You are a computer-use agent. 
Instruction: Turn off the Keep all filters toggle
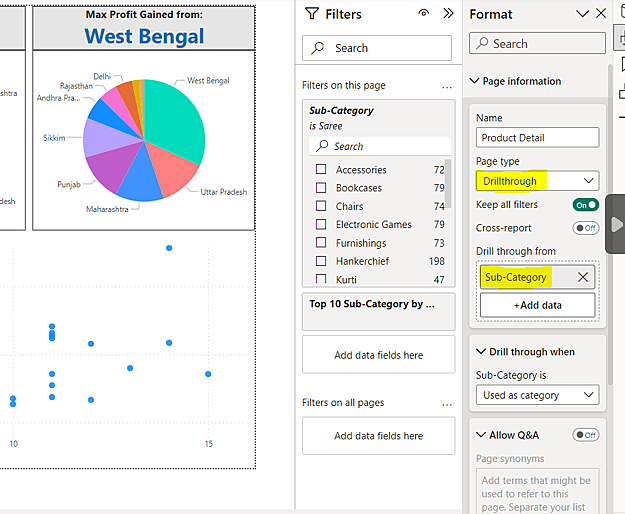pos(585,205)
